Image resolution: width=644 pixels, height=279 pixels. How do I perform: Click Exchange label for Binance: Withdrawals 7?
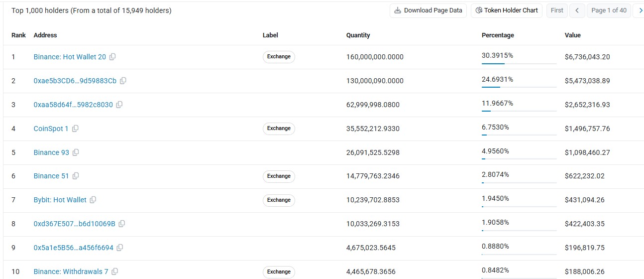point(279,272)
